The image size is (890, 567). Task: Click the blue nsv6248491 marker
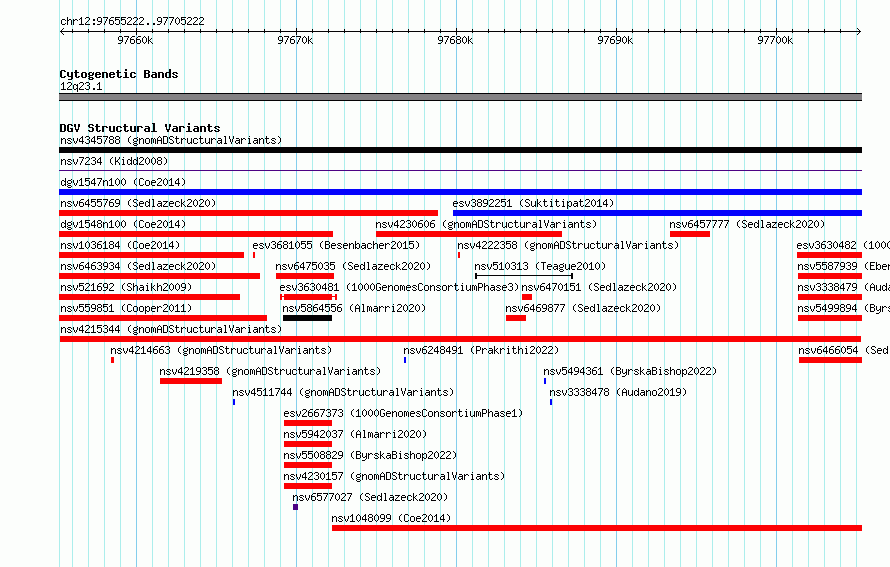pyautogui.click(x=405, y=360)
